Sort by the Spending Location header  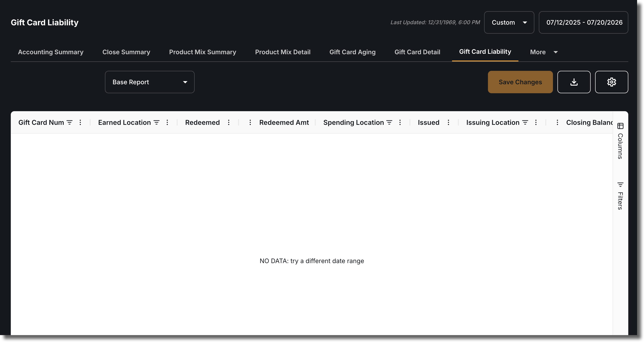(x=353, y=122)
